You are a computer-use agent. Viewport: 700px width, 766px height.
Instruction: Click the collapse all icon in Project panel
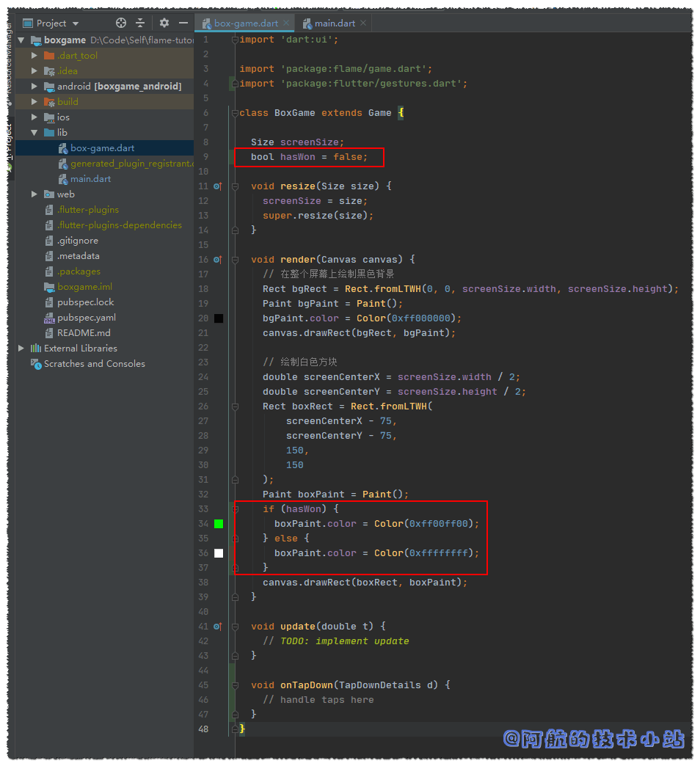pyautogui.click(x=140, y=23)
